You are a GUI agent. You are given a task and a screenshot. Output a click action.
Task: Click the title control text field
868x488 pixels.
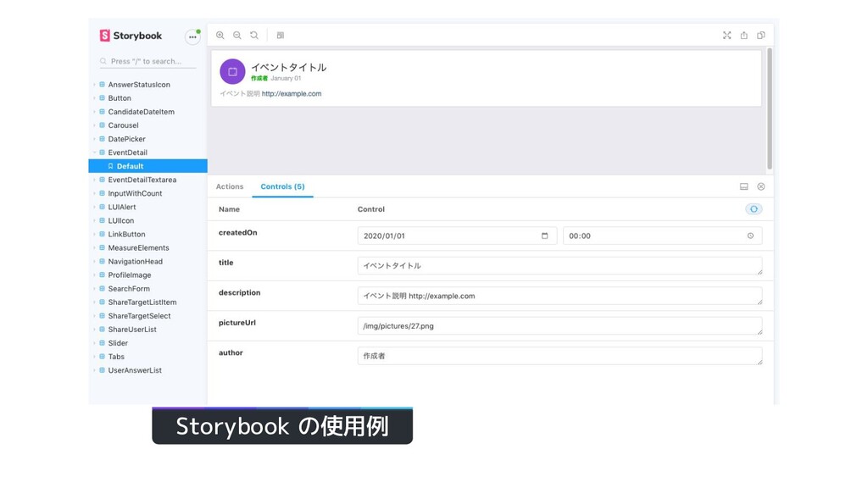tap(559, 265)
